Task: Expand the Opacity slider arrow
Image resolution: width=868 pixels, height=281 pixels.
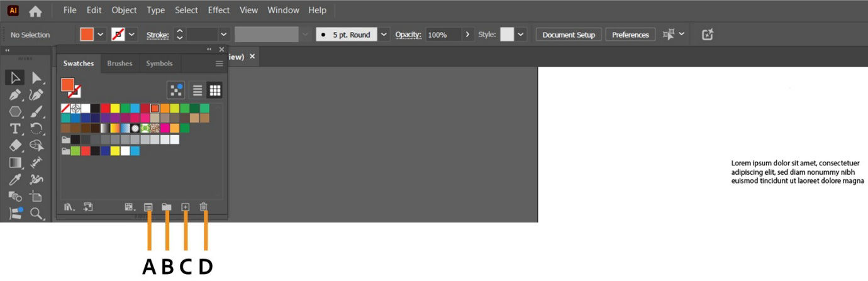Action: tap(467, 35)
